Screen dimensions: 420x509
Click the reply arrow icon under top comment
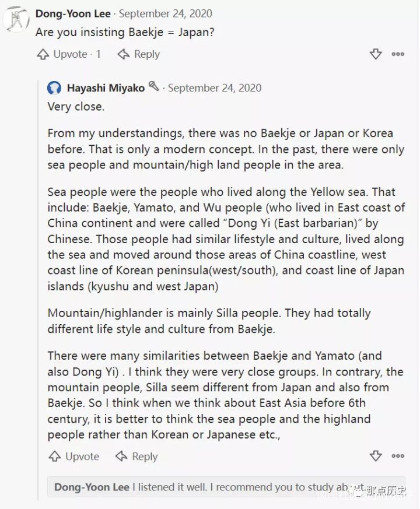click(123, 54)
